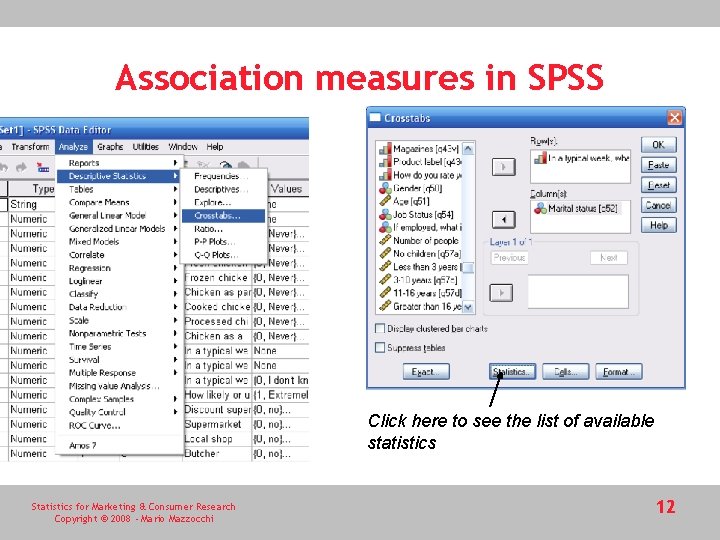Expand Compare Means submenu
This screenshot has width=720, height=540.
(x=119, y=202)
